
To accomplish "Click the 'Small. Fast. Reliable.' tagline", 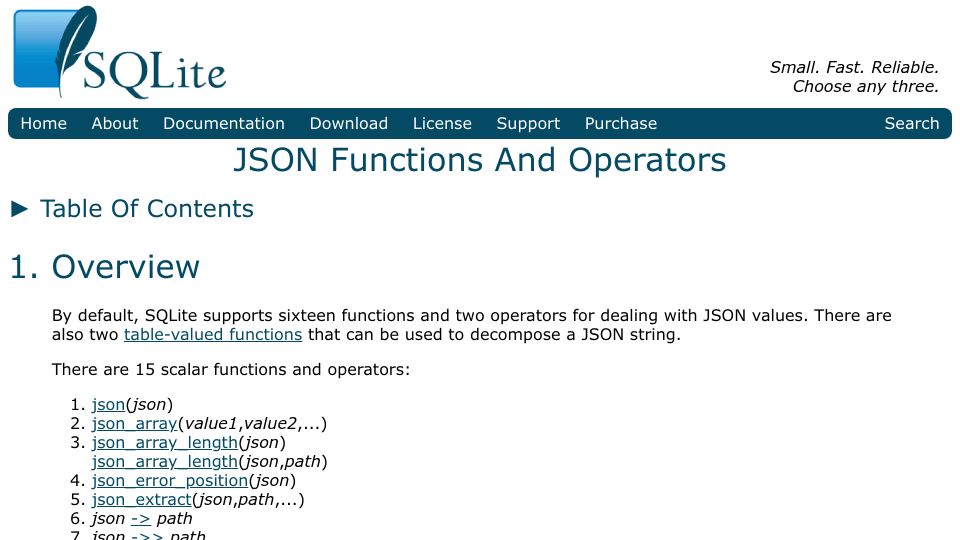I will click(x=854, y=67).
